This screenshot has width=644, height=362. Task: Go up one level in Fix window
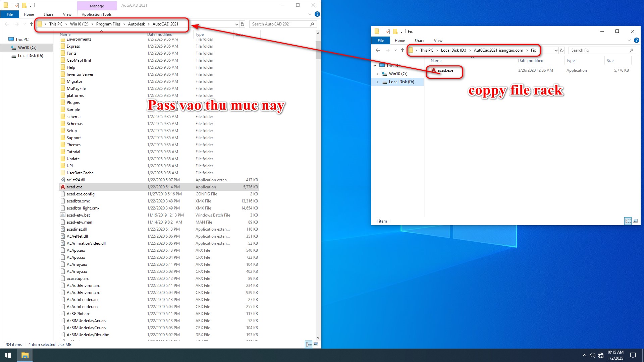[402, 50]
